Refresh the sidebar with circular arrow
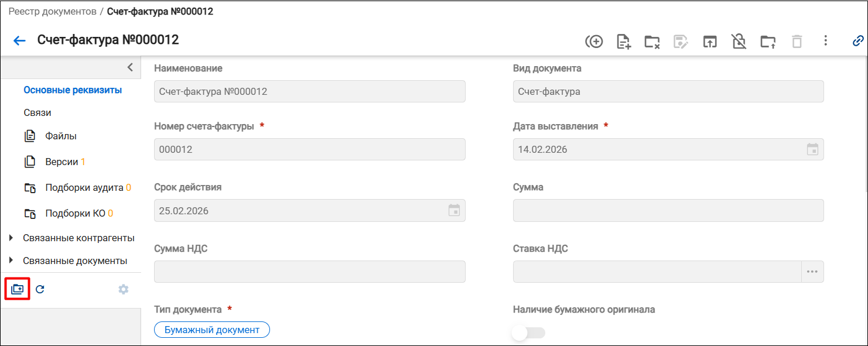The width and height of the screenshot is (868, 346). pos(40,289)
